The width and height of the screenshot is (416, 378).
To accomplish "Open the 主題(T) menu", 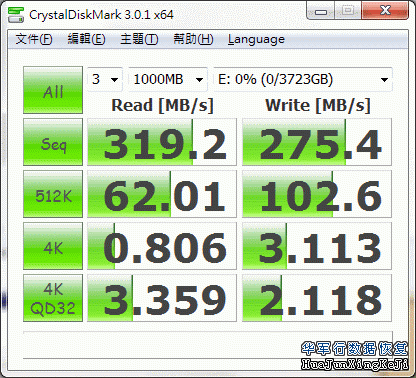I will tap(139, 39).
